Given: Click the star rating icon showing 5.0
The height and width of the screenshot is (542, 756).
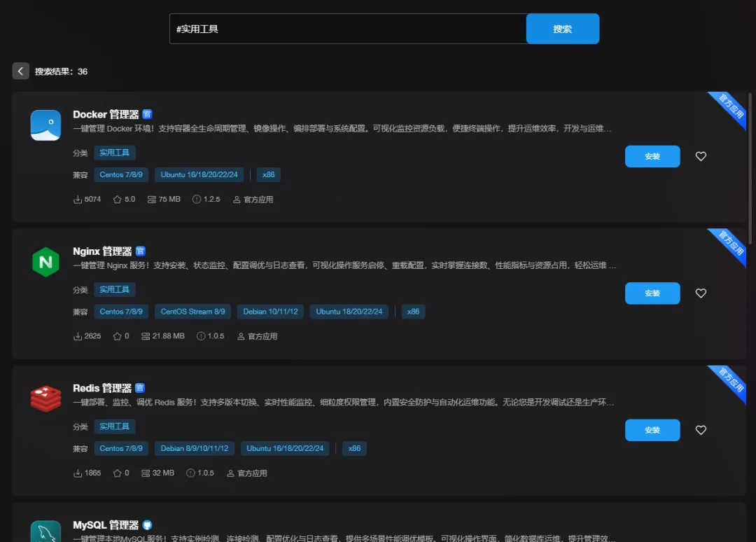Looking at the screenshot, I should click(x=117, y=199).
